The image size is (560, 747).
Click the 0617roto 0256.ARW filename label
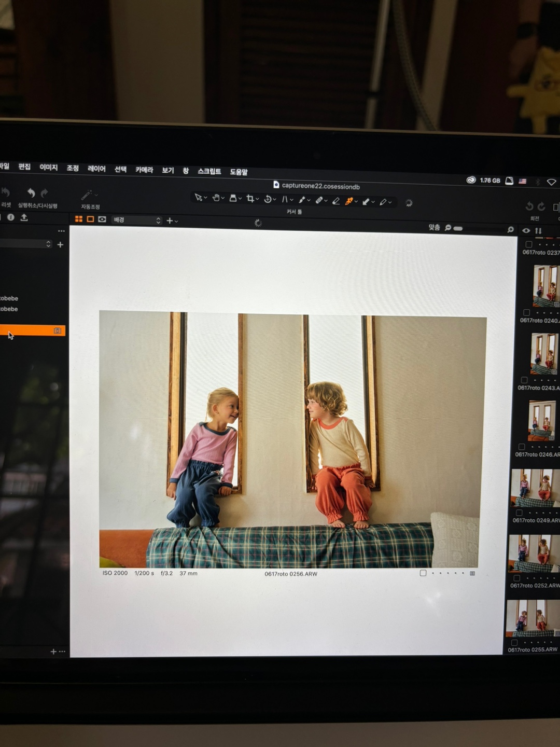(x=291, y=574)
